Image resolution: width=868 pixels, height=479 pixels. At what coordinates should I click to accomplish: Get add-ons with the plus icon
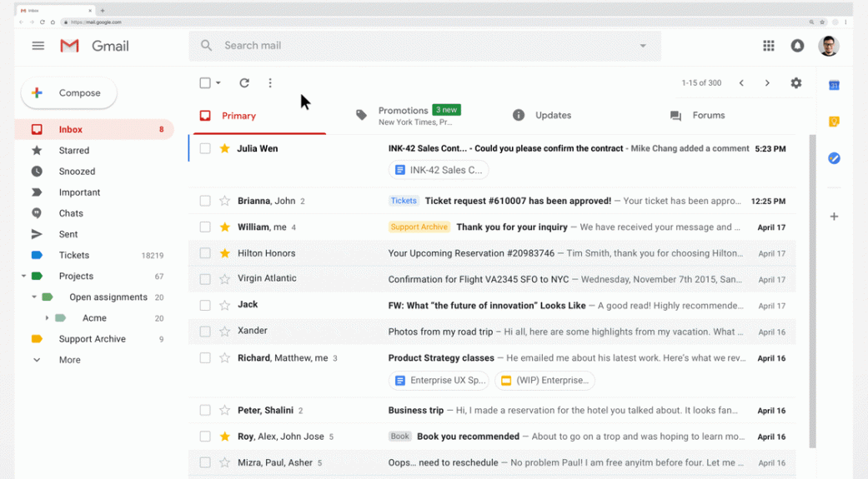[834, 217]
